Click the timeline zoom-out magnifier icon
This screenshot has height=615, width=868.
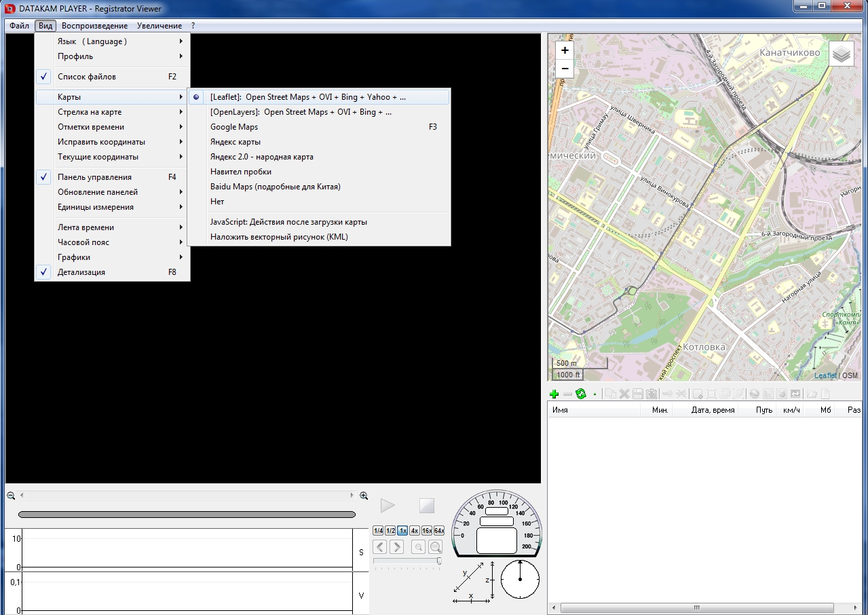pyautogui.click(x=11, y=496)
